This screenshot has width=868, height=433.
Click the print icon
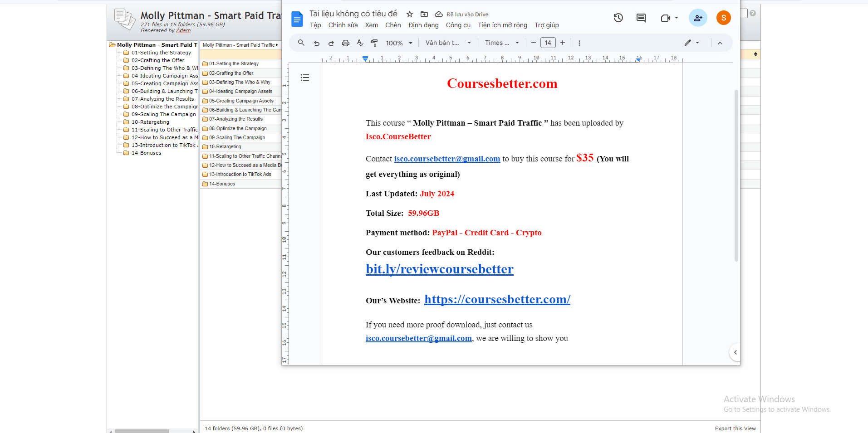click(x=346, y=43)
